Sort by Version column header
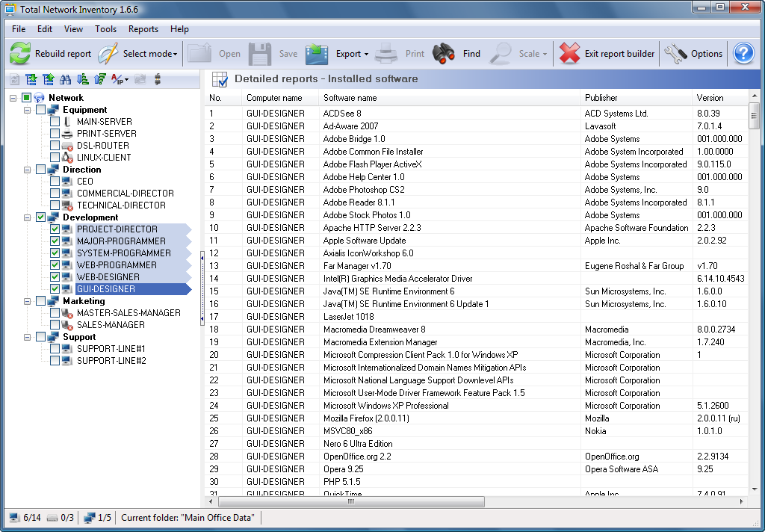765x532 pixels. pyautogui.click(x=720, y=98)
